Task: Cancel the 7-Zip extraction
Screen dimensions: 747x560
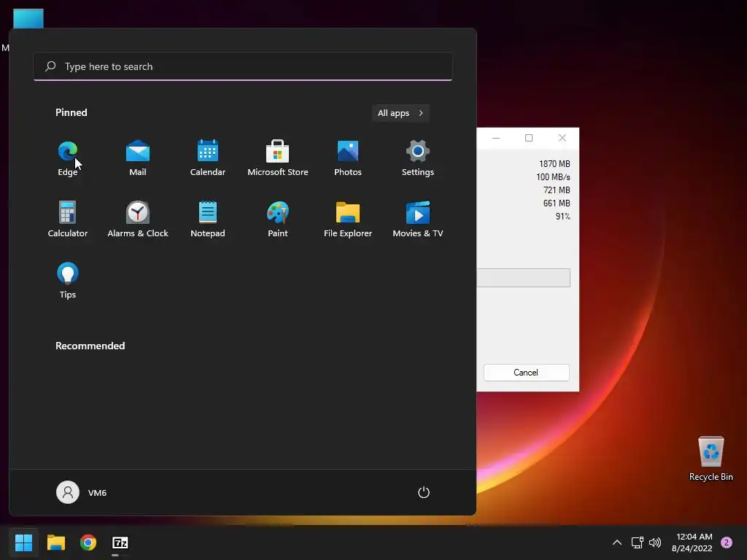Action: (527, 373)
